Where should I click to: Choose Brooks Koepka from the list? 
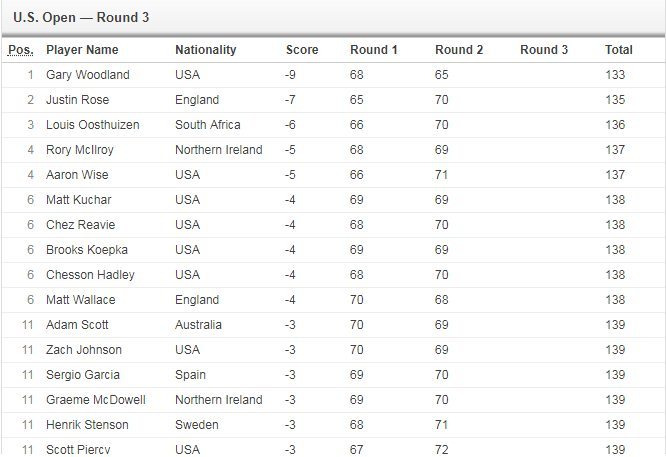pos(87,250)
